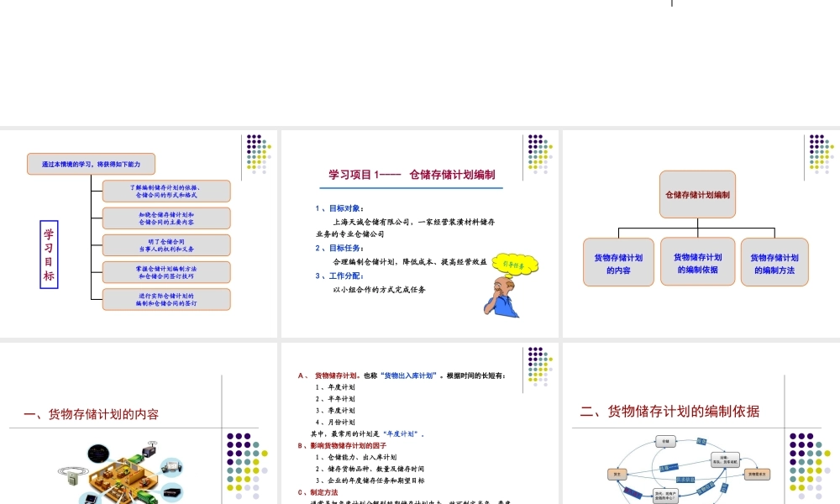Select the box 明了仓储合同当事人的权利和义务
840x504 pixels.
(166, 245)
